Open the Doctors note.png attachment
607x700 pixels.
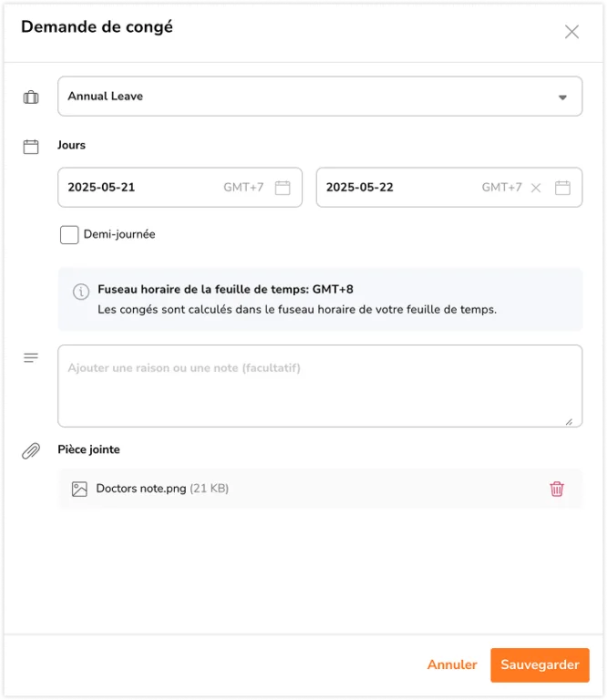pyautogui.click(x=141, y=489)
